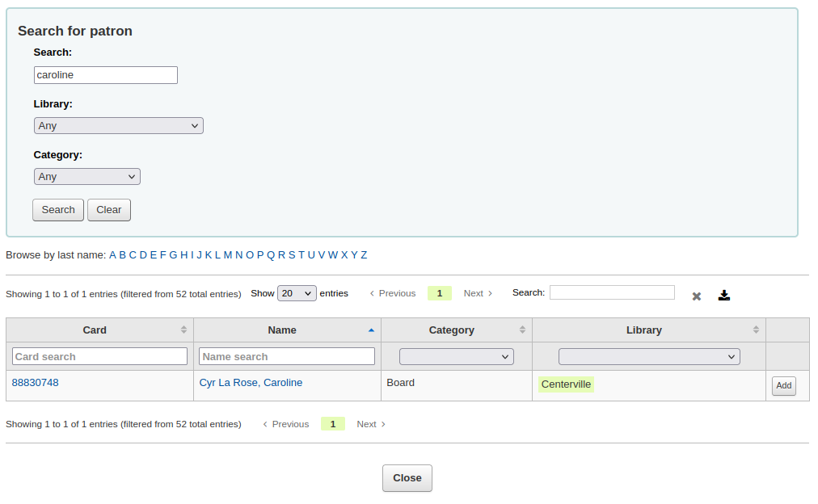Go to the Next page of results
The height and width of the screenshot is (504, 818).
[473, 293]
